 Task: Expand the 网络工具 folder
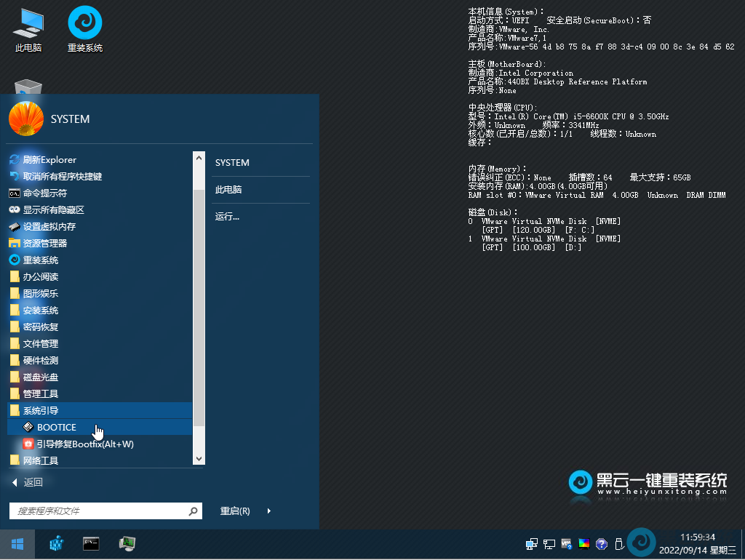point(40,460)
